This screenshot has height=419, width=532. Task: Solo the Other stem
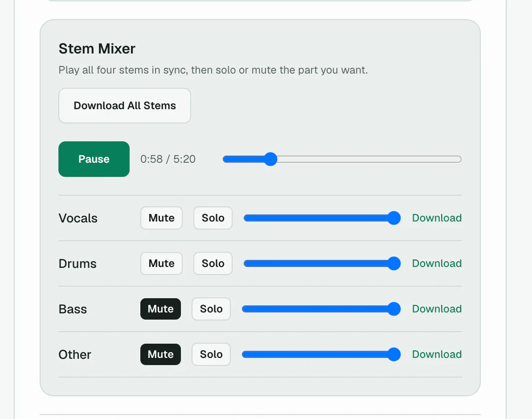point(211,354)
